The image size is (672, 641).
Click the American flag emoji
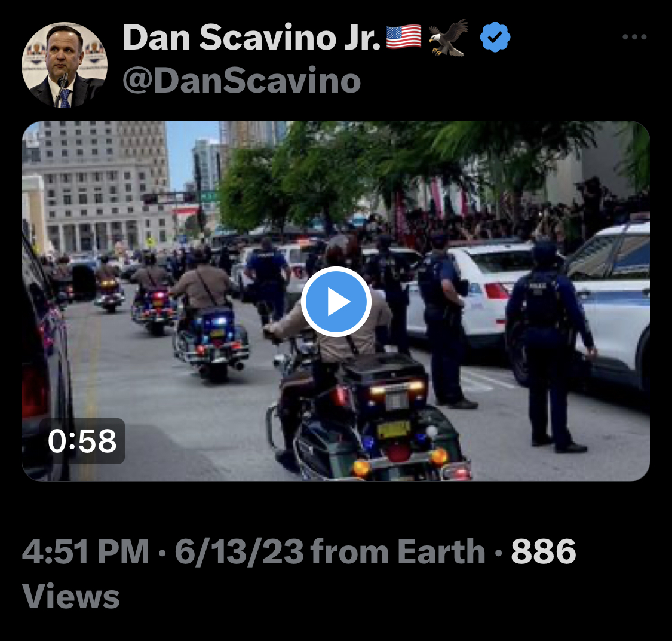[x=404, y=37]
